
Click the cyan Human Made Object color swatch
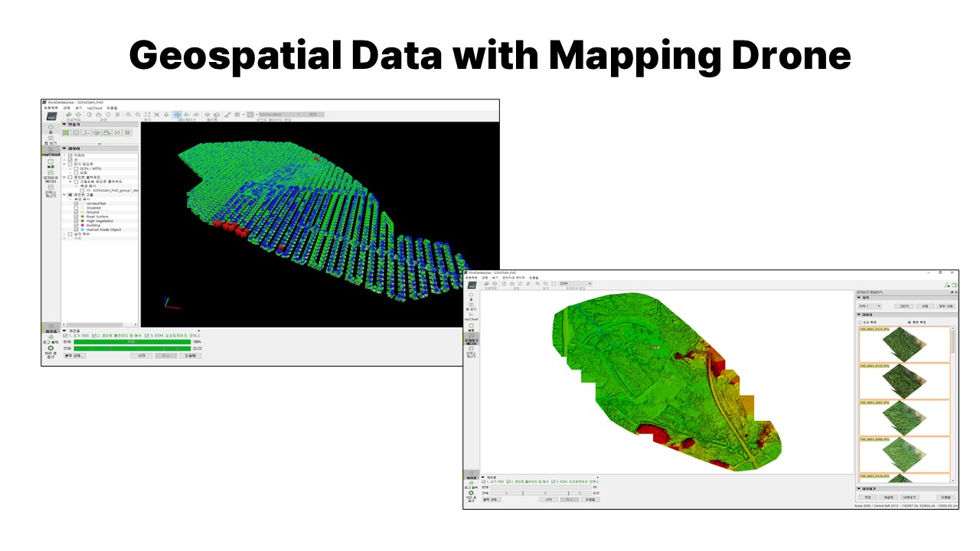[x=83, y=230]
